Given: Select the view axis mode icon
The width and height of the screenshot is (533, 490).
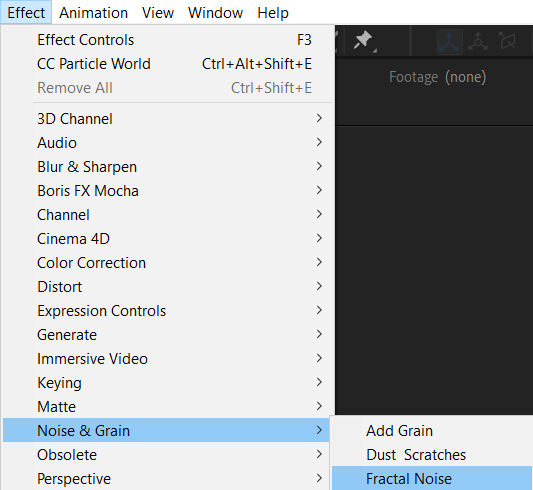Looking at the screenshot, I should click(507, 41).
